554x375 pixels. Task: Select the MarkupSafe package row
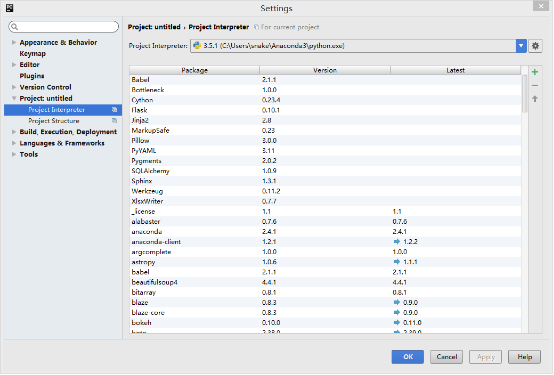[x=325, y=130]
